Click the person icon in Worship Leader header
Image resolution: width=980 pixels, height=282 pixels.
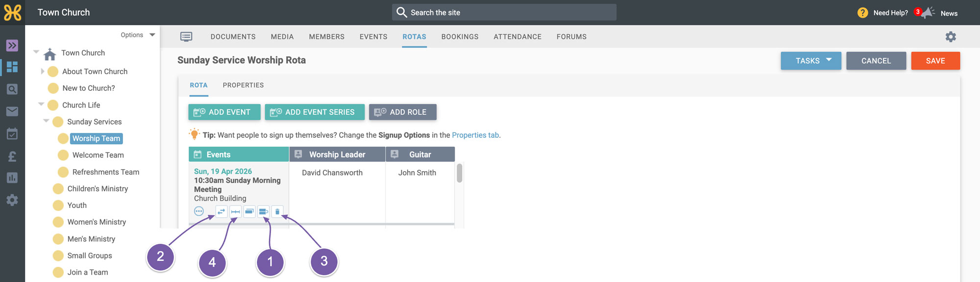tap(298, 154)
